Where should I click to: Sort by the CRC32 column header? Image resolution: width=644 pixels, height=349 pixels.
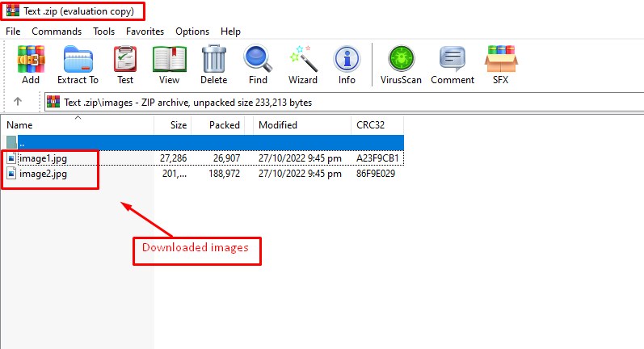[377, 125]
